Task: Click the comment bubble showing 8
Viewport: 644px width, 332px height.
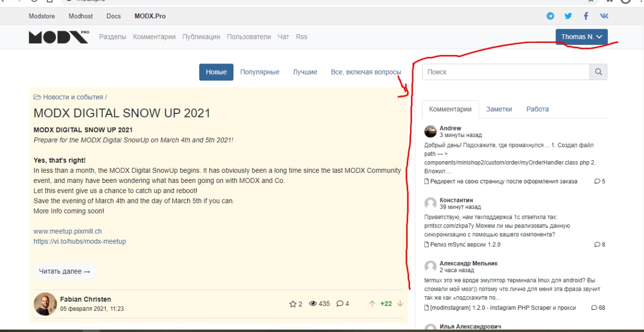Action: (597, 245)
